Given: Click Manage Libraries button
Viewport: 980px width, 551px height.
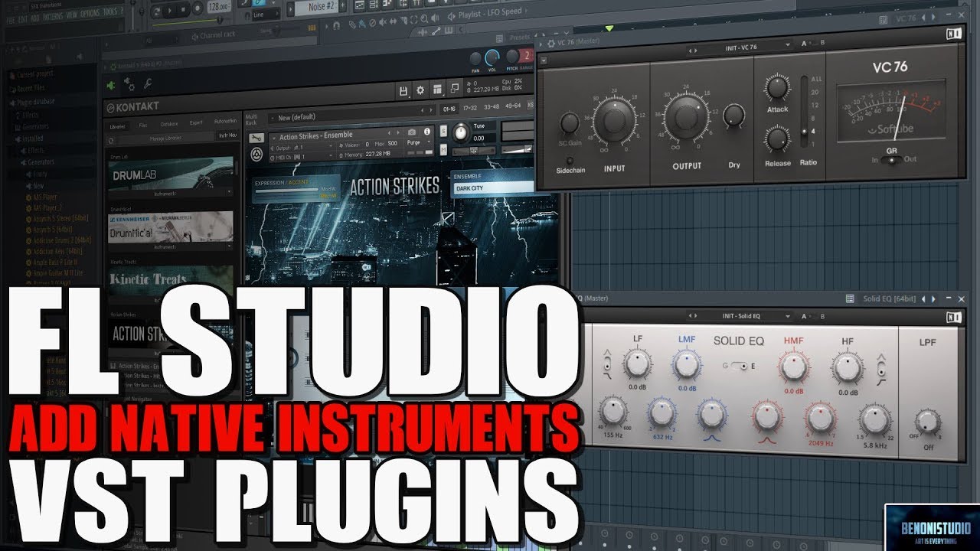Looking at the screenshot, I should click(165, 139).
